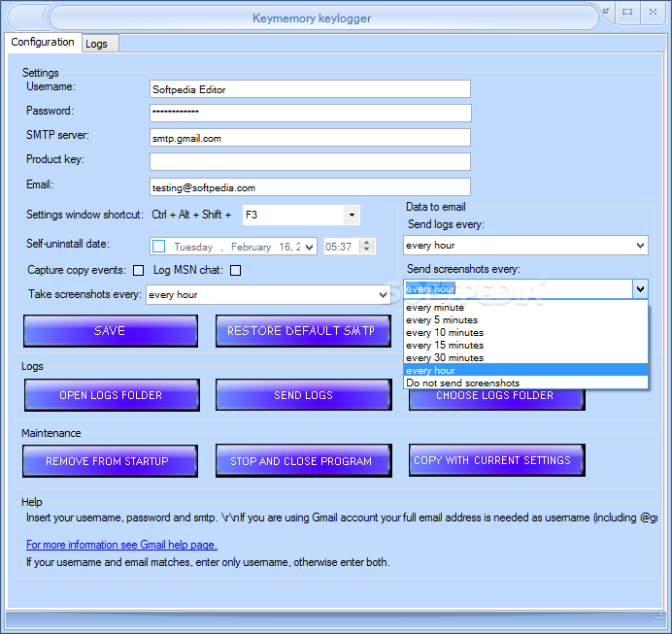This screenshot has height=634, width=672.
Task: Click the SEND LOGS button
Action: pos(303,395)
